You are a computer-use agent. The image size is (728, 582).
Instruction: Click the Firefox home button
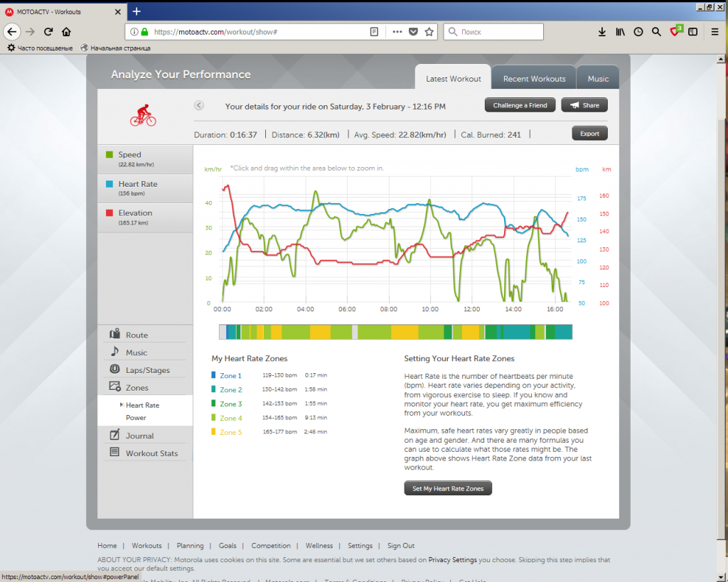coord(66,32)
